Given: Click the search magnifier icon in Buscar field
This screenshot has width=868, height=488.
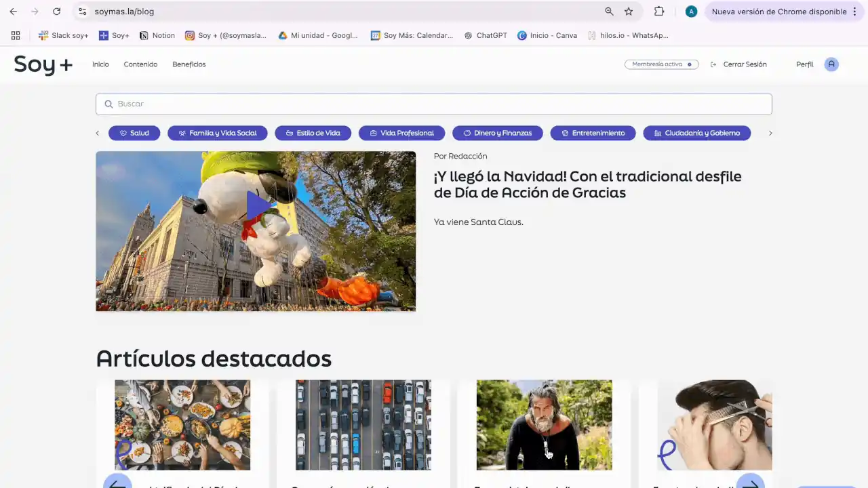Looking at the screenshot, I should coord(108,104).
